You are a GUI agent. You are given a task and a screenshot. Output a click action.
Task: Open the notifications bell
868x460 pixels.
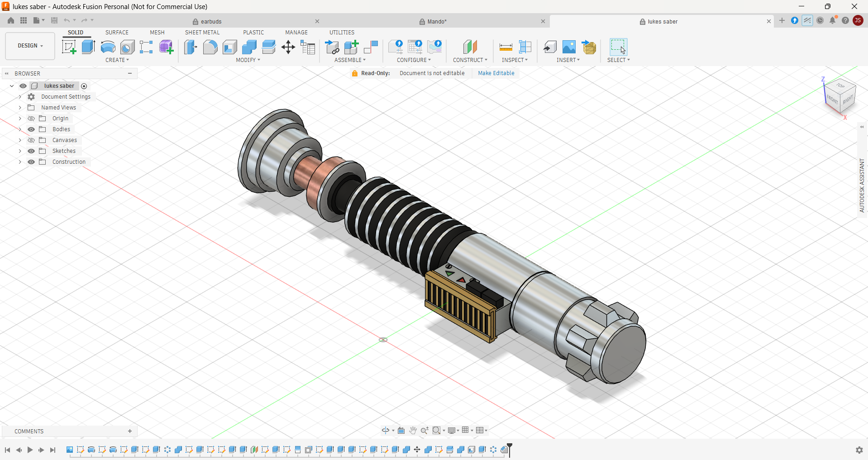click(x=833, y=20)
